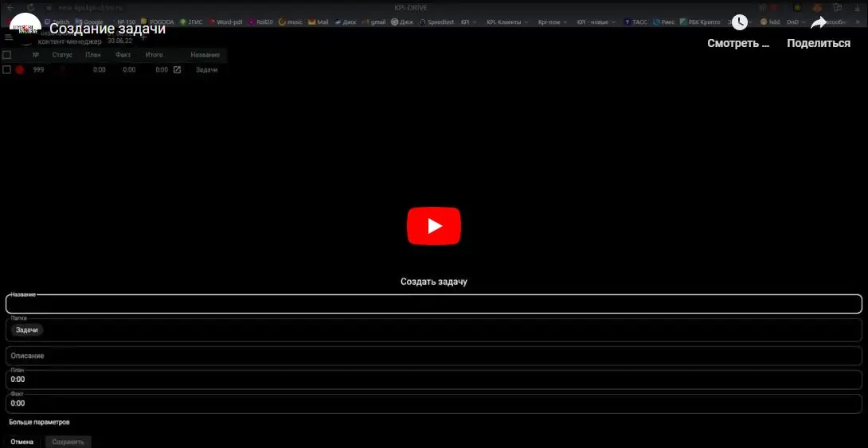Open the "DnD" bookmarks folder
Viewport: 868px width, 448px height.
(x=796, y=22)
